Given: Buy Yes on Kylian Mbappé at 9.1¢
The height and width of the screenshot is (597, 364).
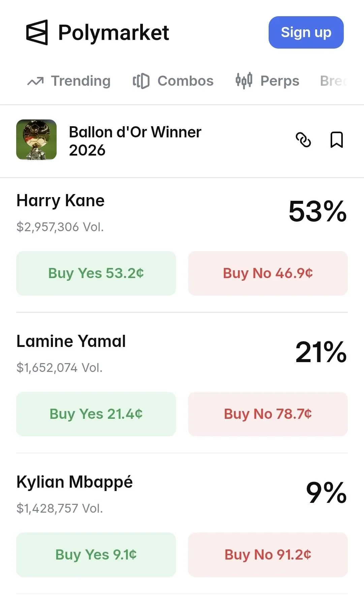Looking at the screenshot, I should (x=96, y=555).
